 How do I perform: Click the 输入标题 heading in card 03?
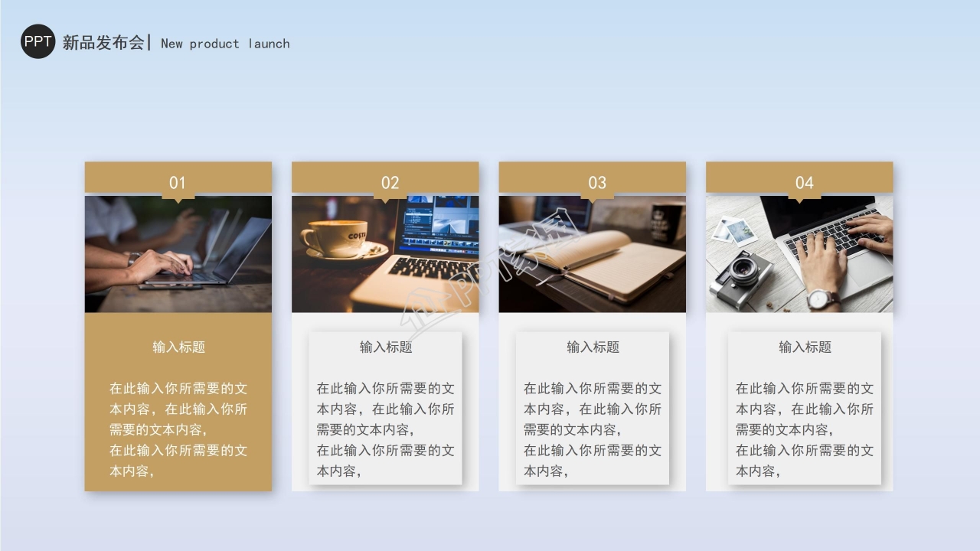(594, 347)
